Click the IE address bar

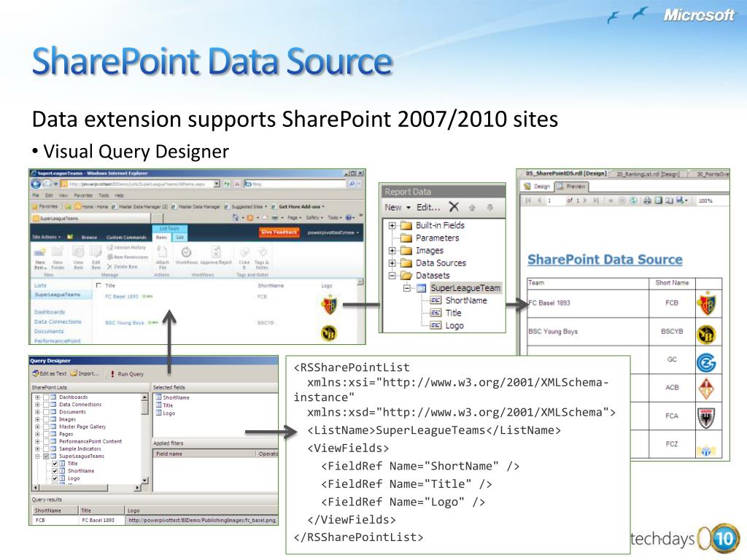pyautogui.click(x=141, y=184)
